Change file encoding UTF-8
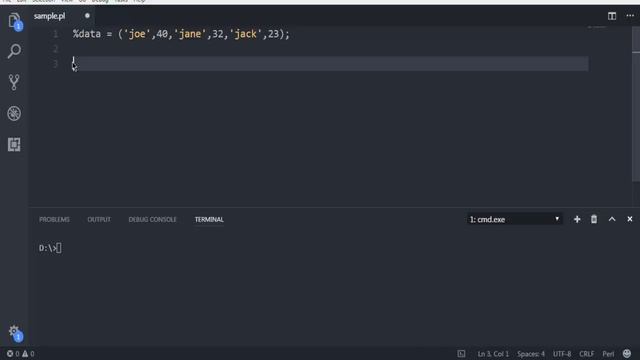This screenshot has height=360, width=640. point(562,353)
